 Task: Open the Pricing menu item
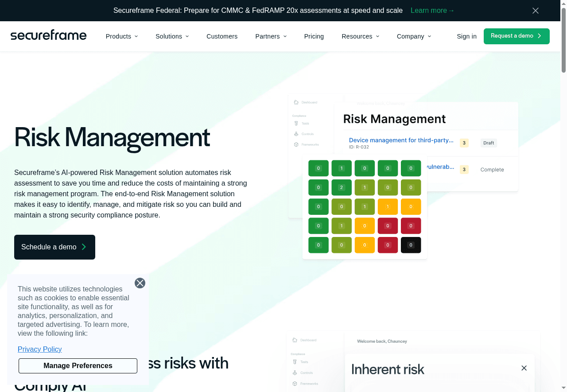coord(314,36)
